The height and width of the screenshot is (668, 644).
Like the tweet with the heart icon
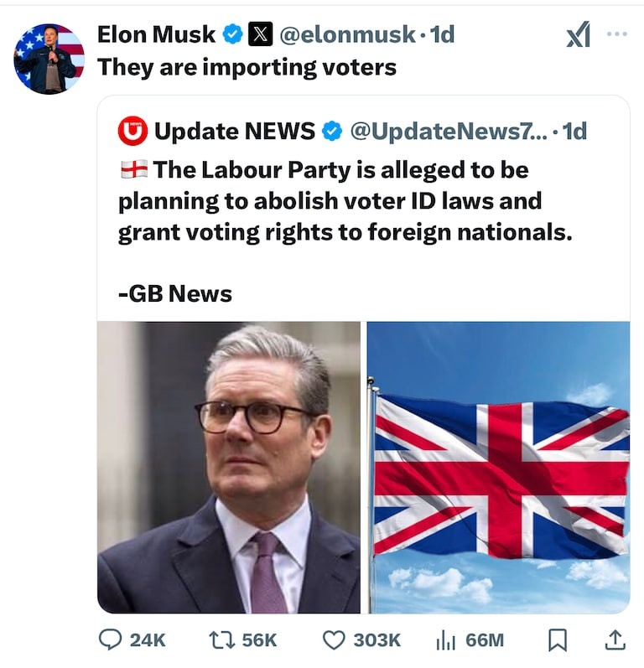pos(335,640)
